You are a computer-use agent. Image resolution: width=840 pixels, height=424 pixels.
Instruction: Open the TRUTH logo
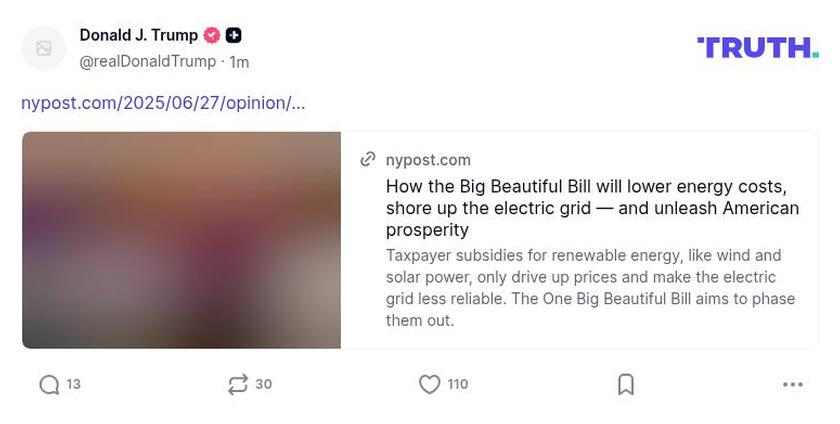pyautogui.click(x=757, y=47)
